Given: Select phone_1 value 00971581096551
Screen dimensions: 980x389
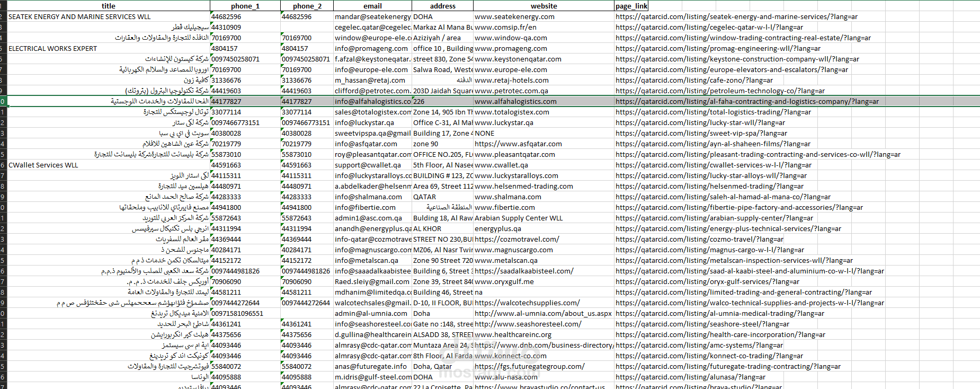Looking at the screenshot, I should click(x=245, y=313).
